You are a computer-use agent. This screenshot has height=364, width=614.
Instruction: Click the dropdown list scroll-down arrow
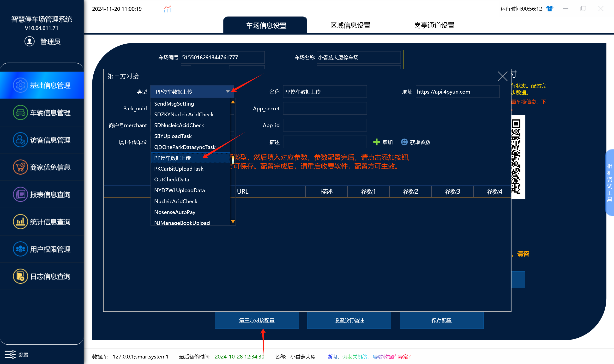[x=233, y=221]
